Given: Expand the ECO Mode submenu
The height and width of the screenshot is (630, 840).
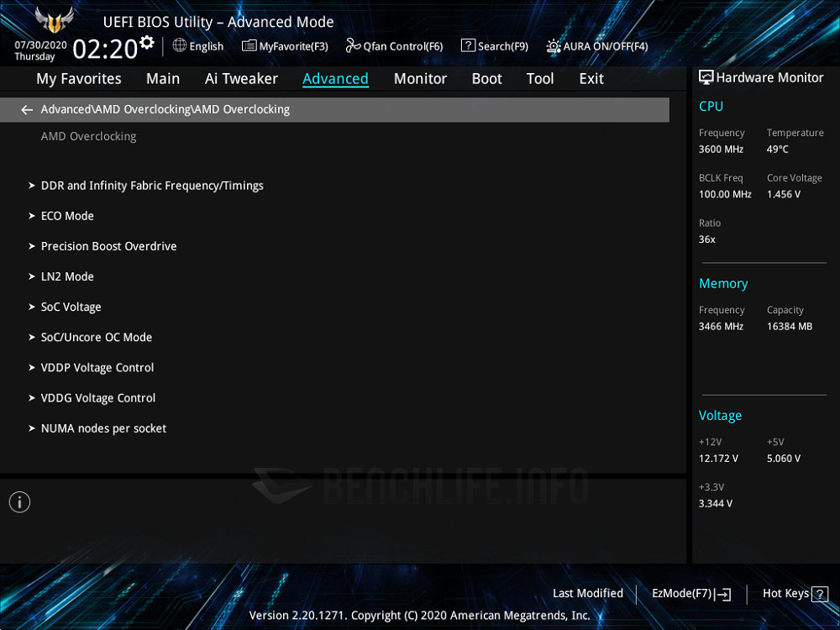Looking at the screenshot, I should point(67,216).
